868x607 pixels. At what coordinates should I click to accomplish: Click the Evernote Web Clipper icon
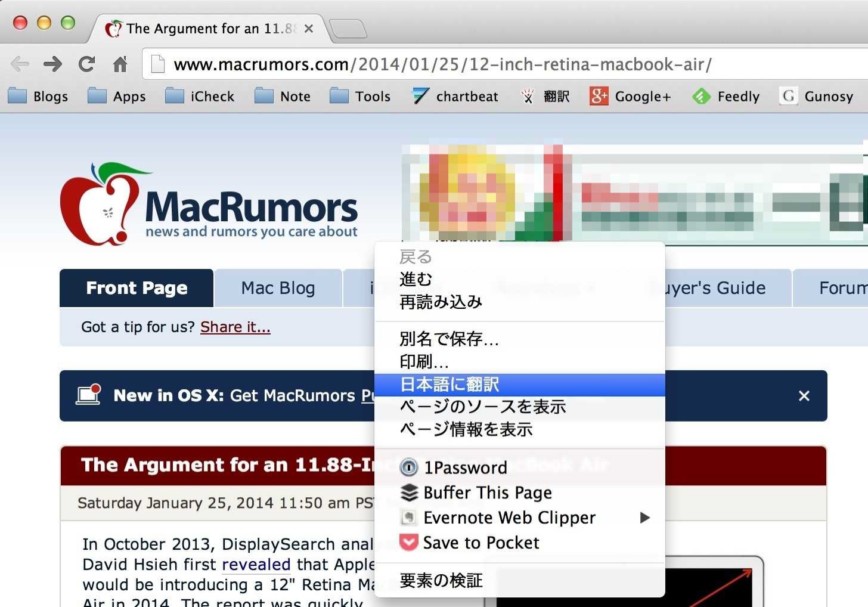tap(409, 518)
